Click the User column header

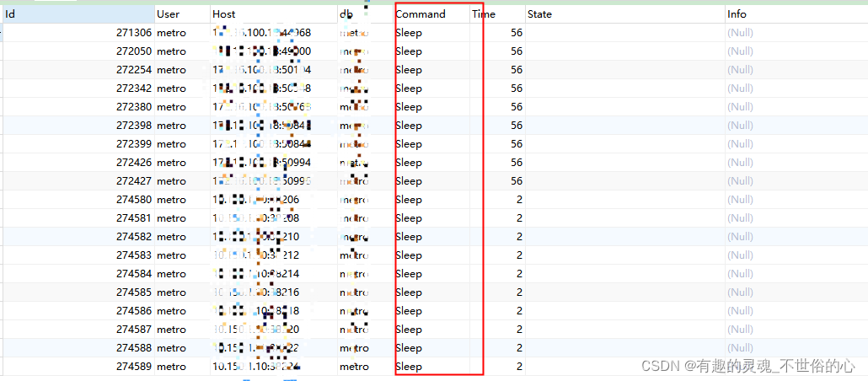[x=183, y=14]
